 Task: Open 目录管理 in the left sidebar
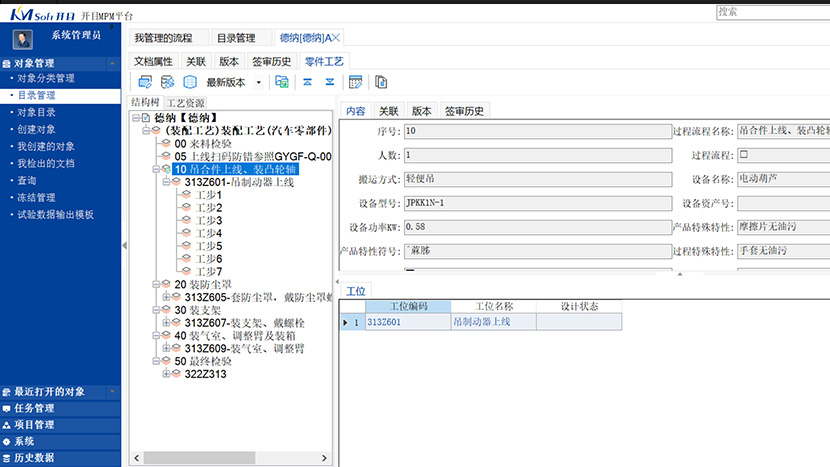point(36,95)
